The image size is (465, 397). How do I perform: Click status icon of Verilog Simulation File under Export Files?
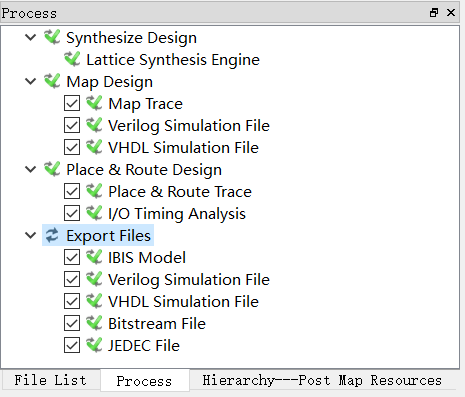coord(94,279)
